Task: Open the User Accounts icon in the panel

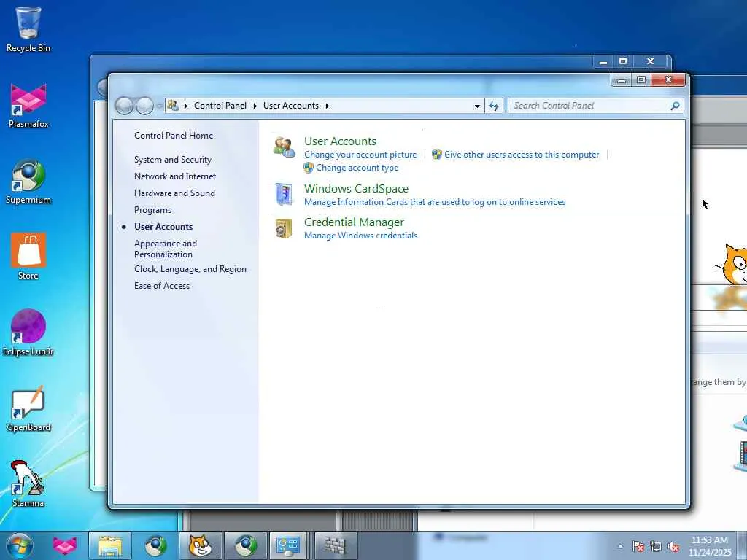Action: point(284,147)
